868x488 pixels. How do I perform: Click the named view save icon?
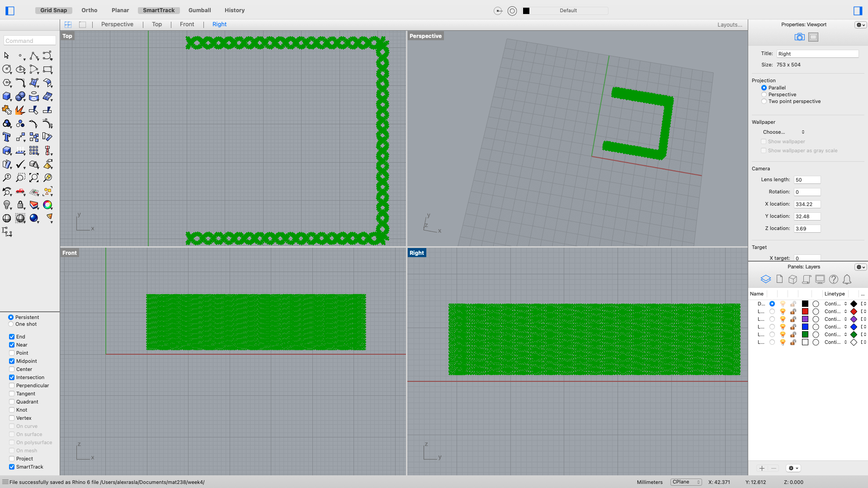click(813, 37)
